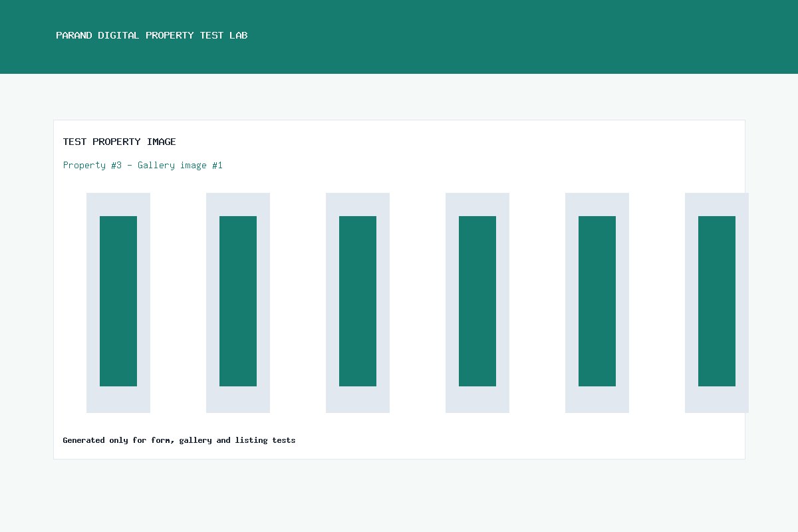Select the rightmost green bar
The width and height of the screenshot is (798, 532).
[x=717, y=301]
